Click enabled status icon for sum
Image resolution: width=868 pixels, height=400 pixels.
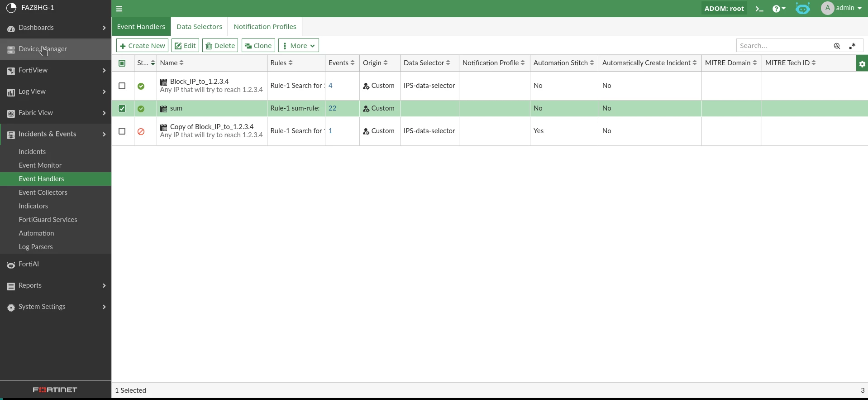pos(141,108)
